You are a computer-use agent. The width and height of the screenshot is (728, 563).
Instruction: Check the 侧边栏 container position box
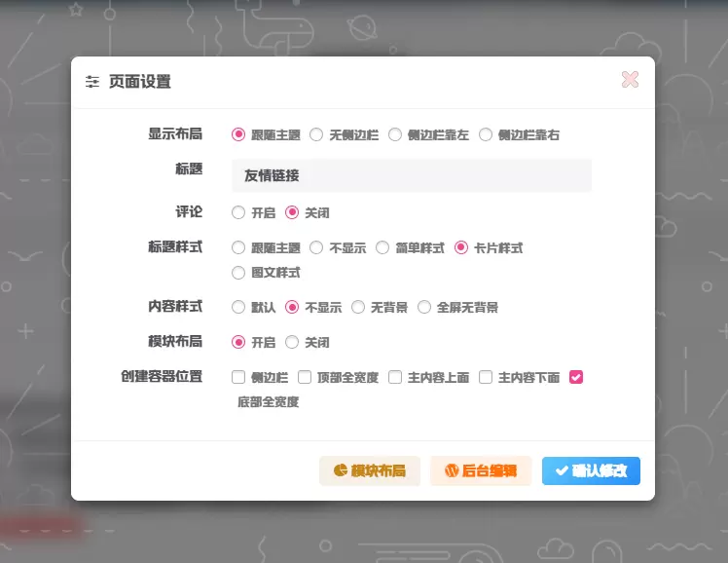tap(238, 377)
